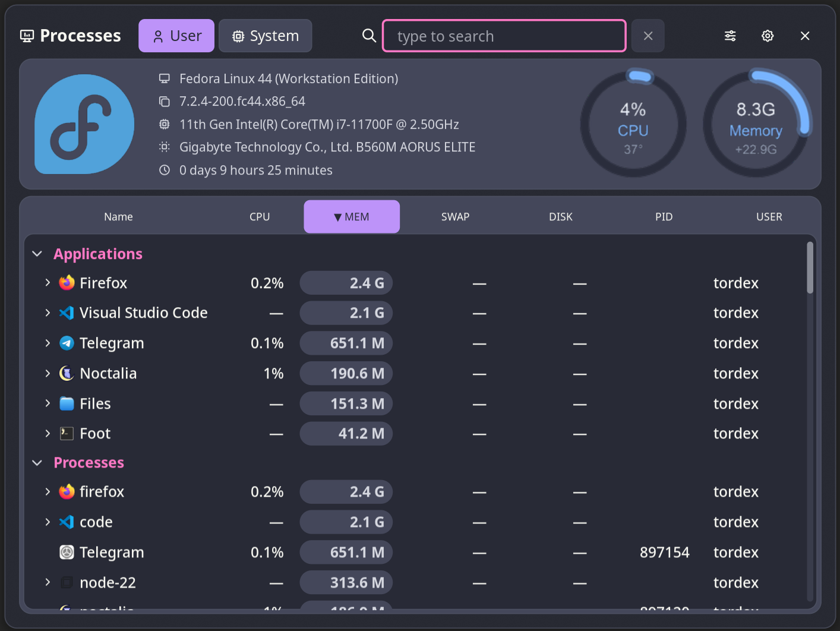Click the process list scrollbar
This screenshot has height=631, width=840.
[x=810, y=267]
